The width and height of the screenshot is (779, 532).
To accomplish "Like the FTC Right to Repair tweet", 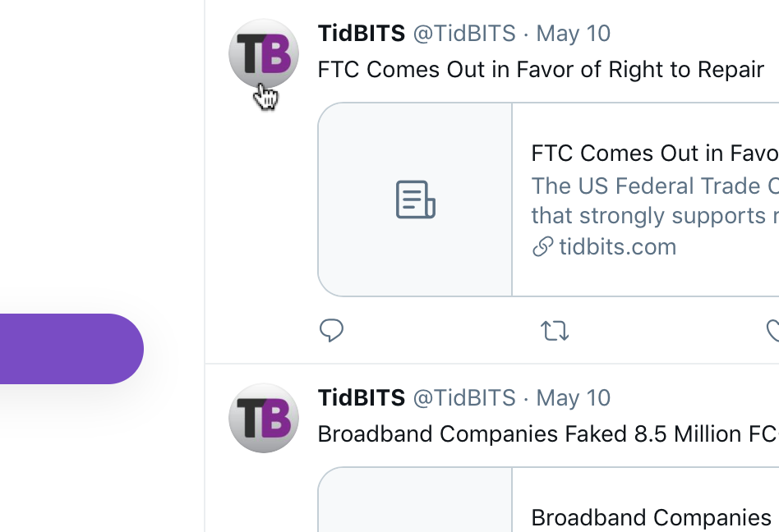I will (x=772, y=331).
